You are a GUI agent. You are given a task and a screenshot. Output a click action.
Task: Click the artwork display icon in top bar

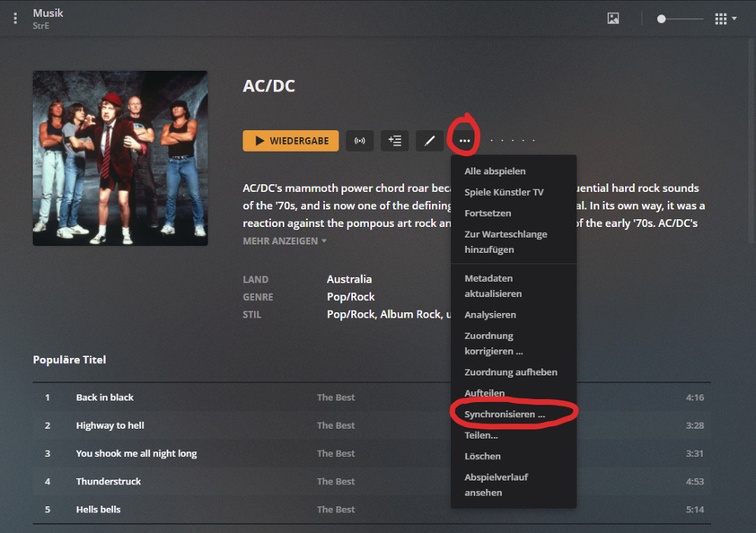(613, 18)
